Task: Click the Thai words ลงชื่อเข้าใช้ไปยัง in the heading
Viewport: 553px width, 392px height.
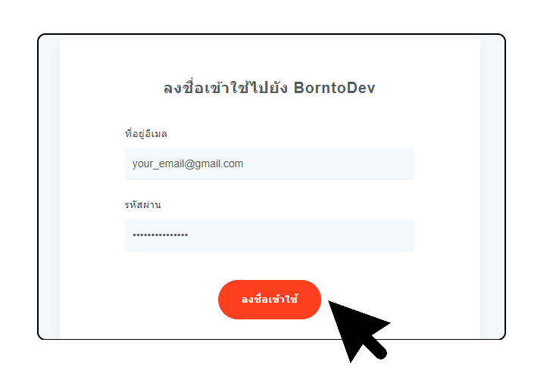Action: pyautogui.click(x=226, y=87)
